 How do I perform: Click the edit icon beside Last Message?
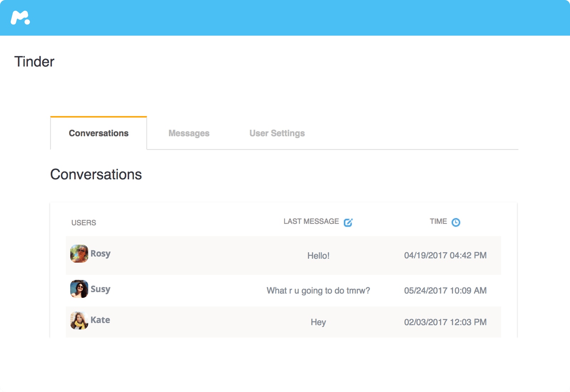coord(348,222)
